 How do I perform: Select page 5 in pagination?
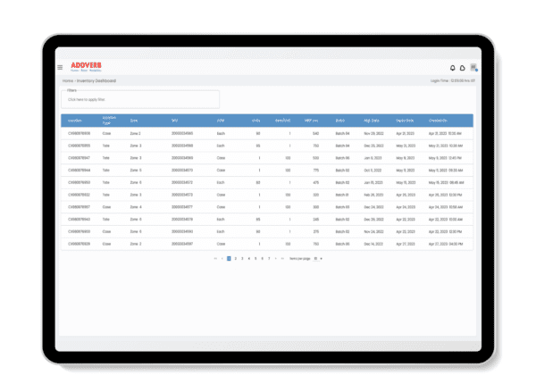tap(255, 258)
